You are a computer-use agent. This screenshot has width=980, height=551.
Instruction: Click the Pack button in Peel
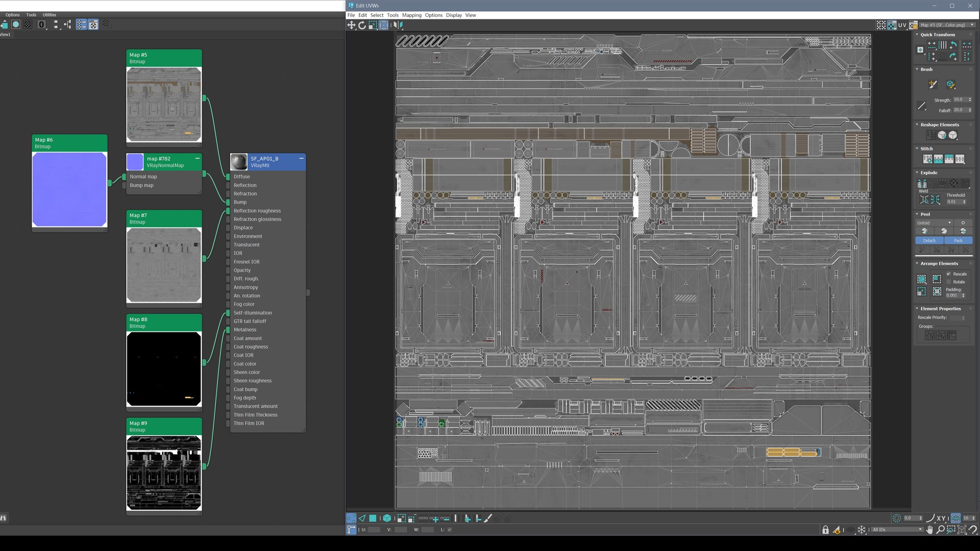click(958, 241)
